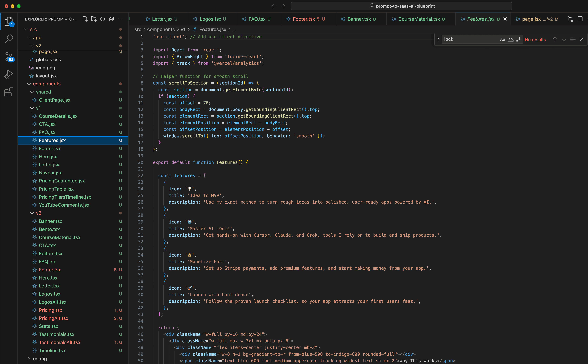Screen dimensions: 588x364
Task: Close the find widget
Action: point(582,39)
